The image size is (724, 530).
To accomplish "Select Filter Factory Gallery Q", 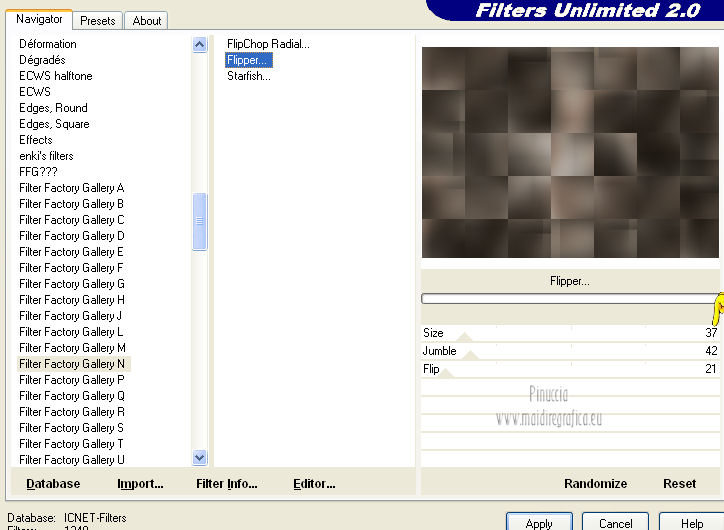I will pyautogui.click(x=72, y=396).
